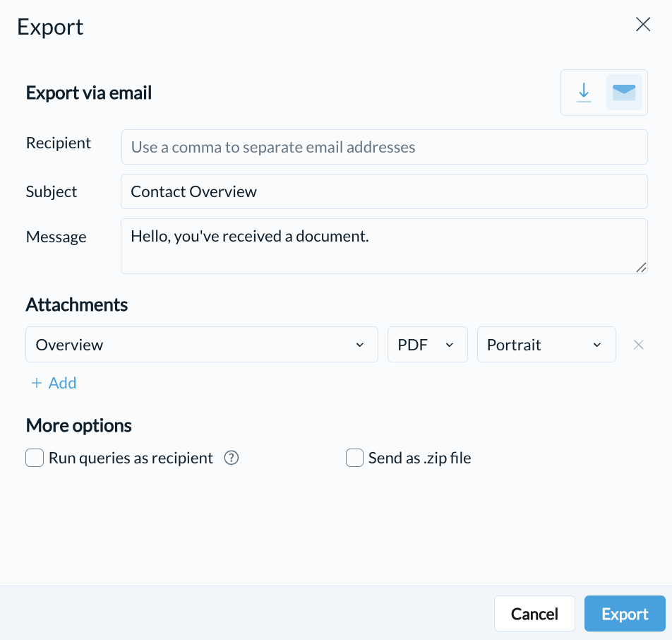Add another attachment via Add link
The height and width of the screenshot is (640, 672).
click(x=54, y=383)
